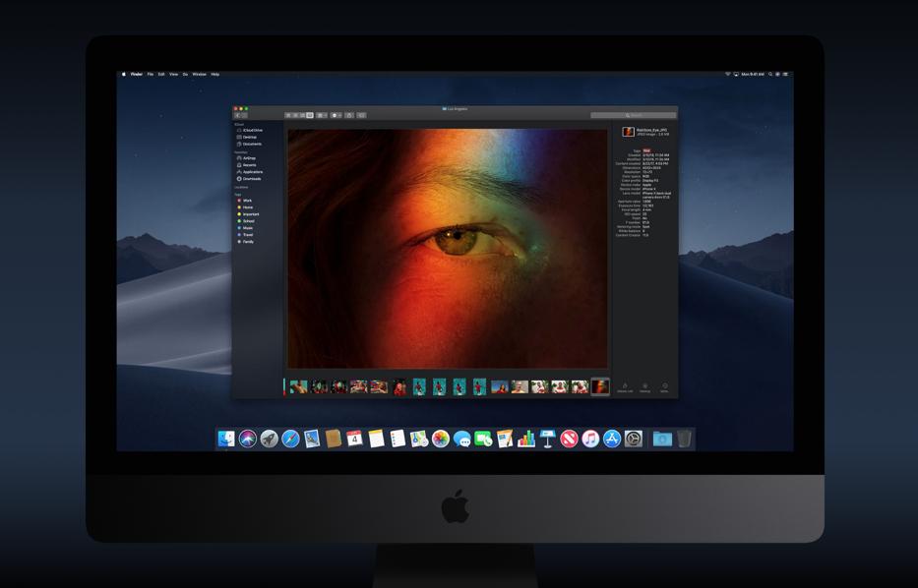Viewport: 918px width, 588px height.
Task: Open the App Store from the Dock
Action: pos(612,439)
